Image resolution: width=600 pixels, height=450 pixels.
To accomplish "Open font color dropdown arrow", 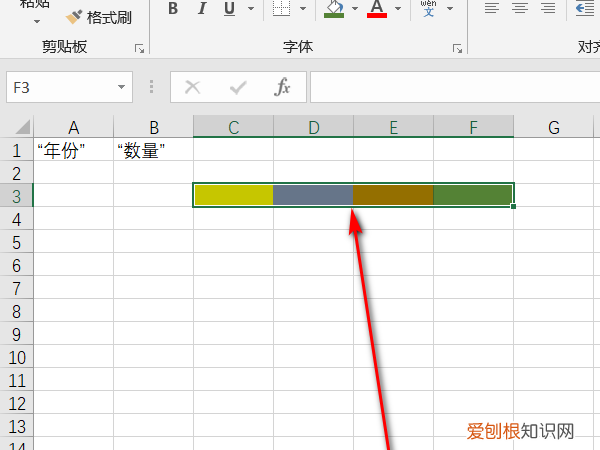I will point(398,8).
